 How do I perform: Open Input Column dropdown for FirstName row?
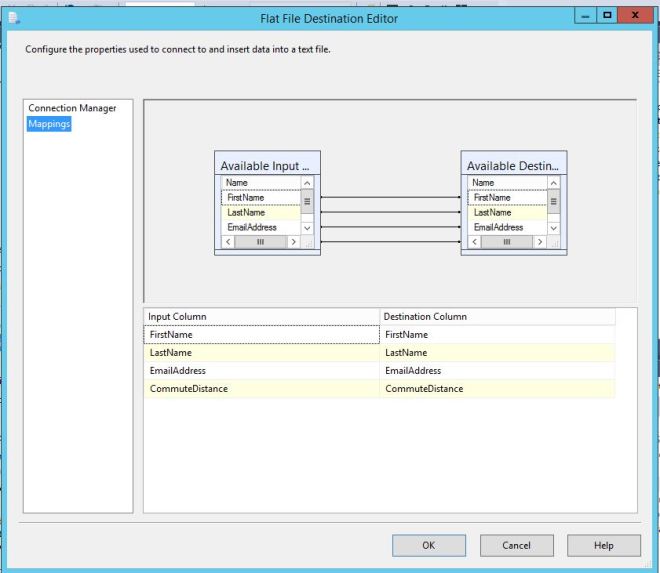pos(260,335)
